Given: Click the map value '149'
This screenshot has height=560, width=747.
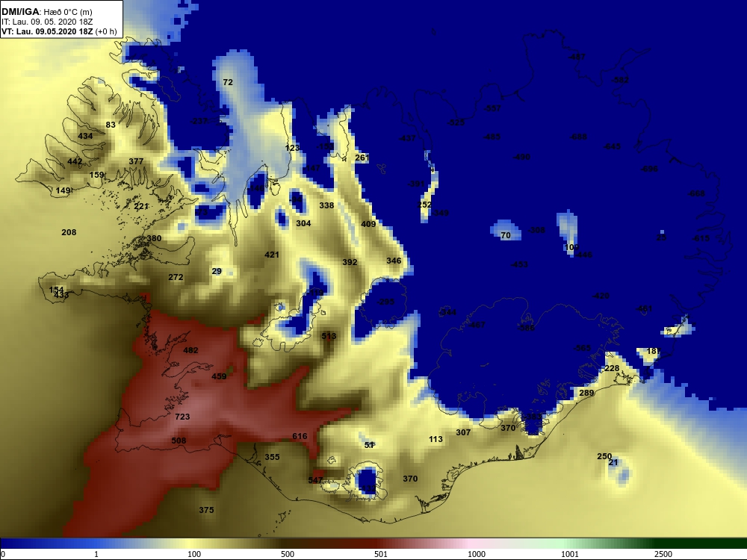Looking at the screenshot, I should 63,190.
